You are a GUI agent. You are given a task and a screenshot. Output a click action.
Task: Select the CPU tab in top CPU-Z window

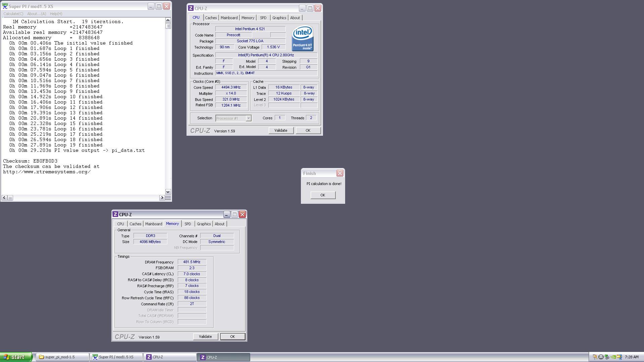click(196, 17)
